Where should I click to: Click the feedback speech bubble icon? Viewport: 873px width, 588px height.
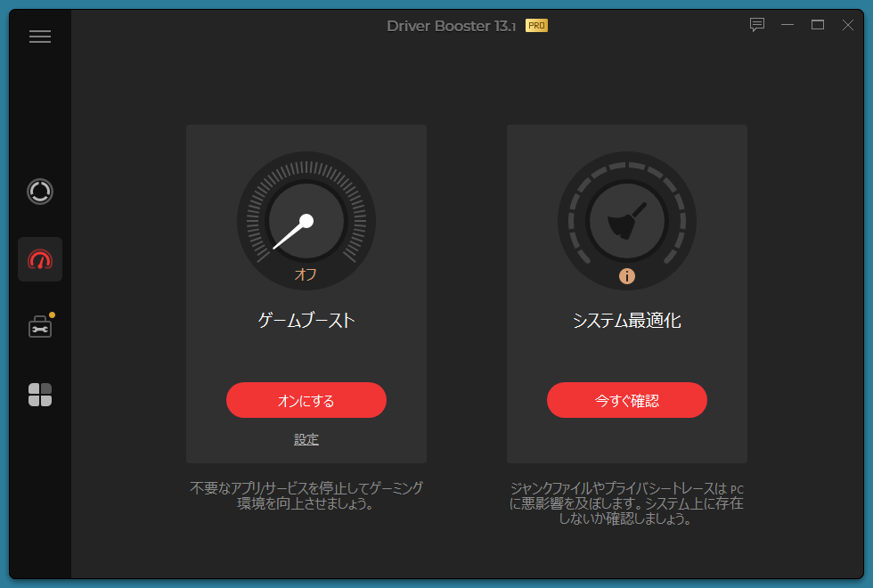(757, 25)
